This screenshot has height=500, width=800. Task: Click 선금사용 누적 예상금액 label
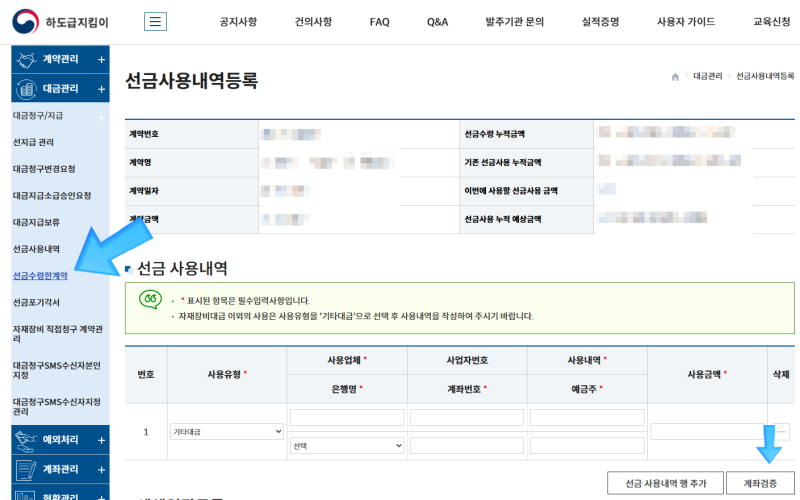coord(503,219)
